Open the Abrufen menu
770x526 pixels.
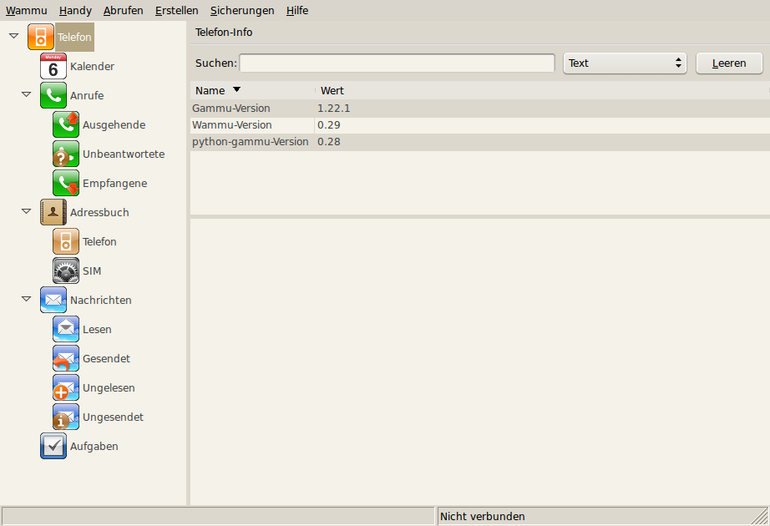[123, 10]
